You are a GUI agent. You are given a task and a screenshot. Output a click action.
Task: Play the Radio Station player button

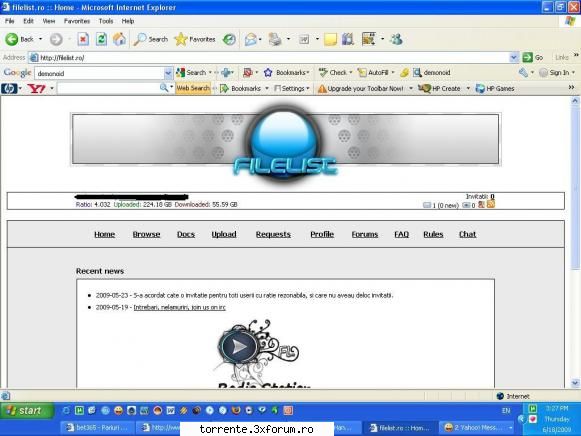click(x=238, y=347)
